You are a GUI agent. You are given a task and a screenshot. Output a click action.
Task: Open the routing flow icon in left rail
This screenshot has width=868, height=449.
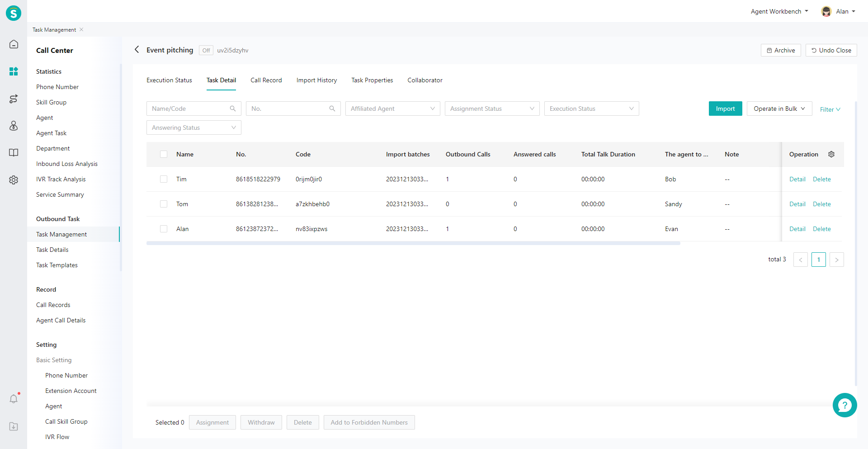coord(14,99)
